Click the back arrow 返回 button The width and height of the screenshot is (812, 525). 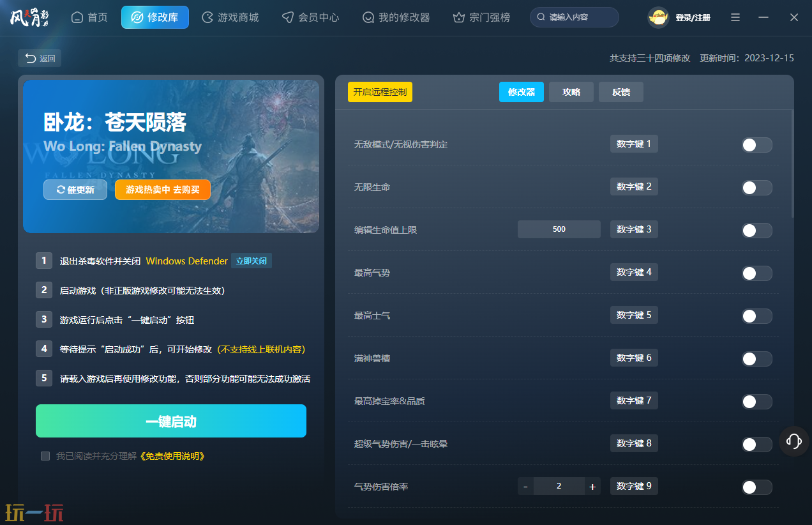(40, 58)
